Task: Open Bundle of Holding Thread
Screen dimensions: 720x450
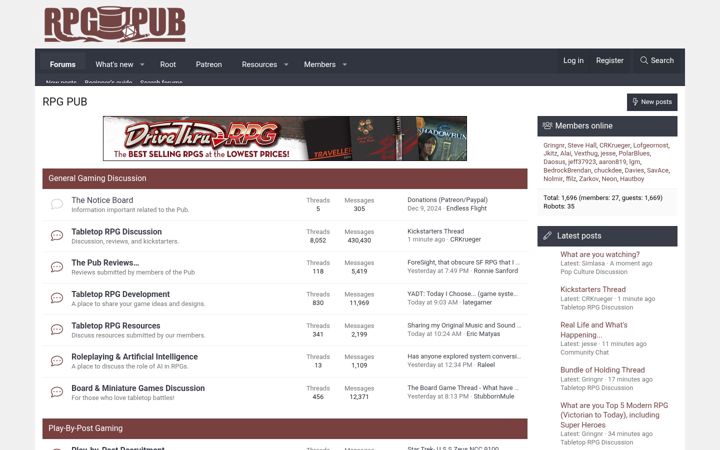Action: pos(602,370)
